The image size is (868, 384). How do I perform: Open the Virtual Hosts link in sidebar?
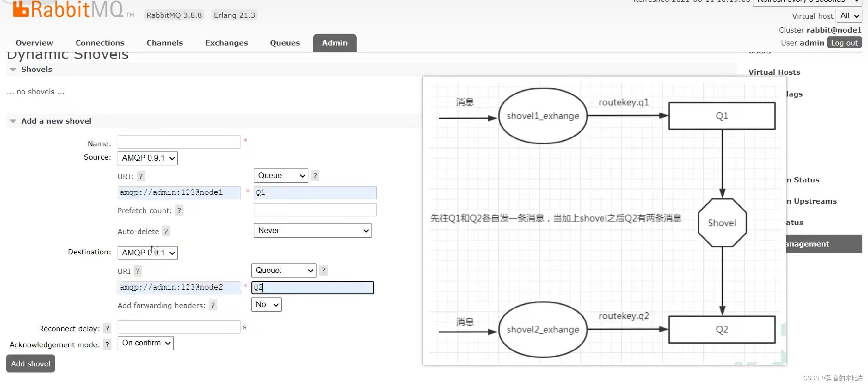(x=774, y=72)
